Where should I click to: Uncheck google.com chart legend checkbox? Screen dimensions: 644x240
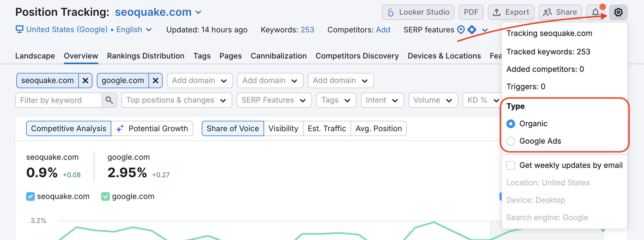[x=105, y=196]
